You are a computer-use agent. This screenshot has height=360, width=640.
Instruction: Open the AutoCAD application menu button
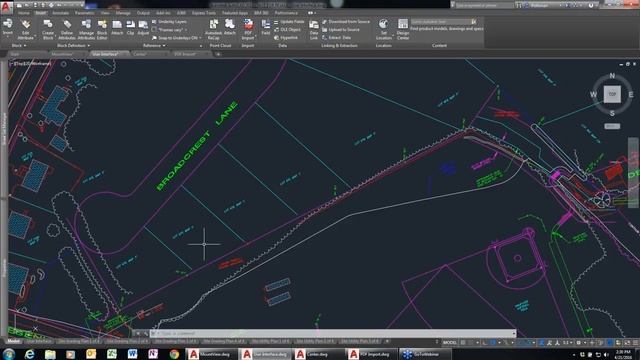click(x=6, y=8)
